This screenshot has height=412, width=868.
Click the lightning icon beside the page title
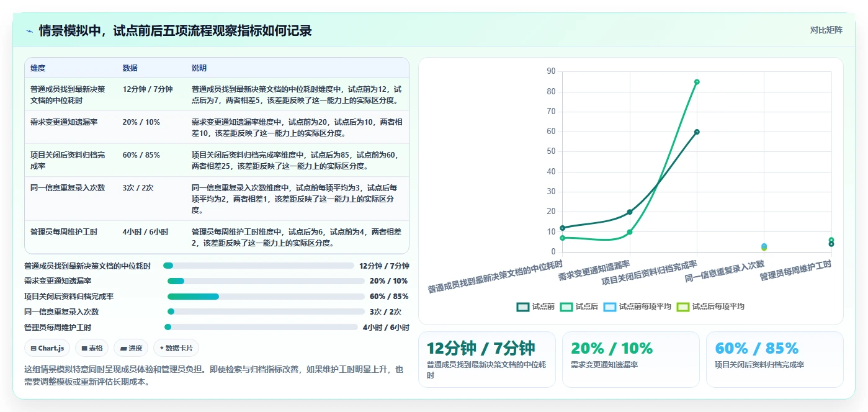click(x=30, y=31)
